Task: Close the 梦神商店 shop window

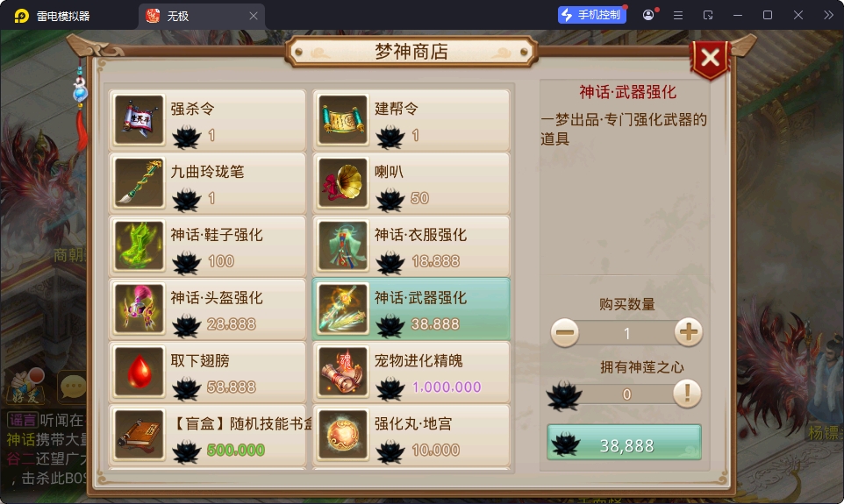Action: pos(711,58)
